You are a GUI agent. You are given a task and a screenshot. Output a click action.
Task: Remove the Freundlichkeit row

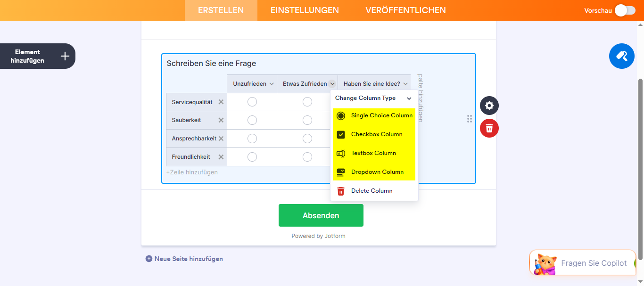[x=221, y=157]
